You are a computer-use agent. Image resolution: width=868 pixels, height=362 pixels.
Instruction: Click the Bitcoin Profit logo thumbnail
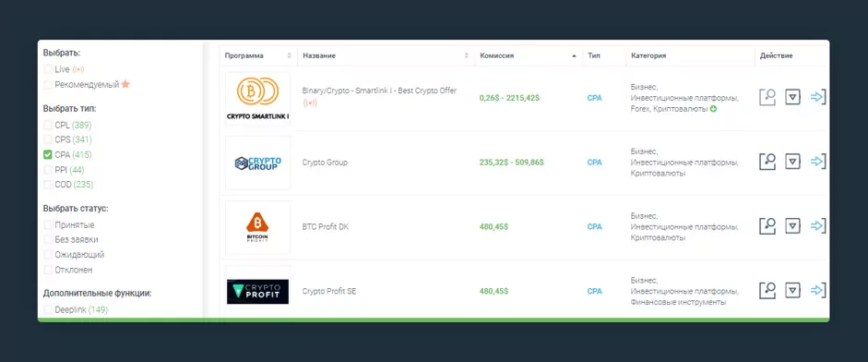258,227
